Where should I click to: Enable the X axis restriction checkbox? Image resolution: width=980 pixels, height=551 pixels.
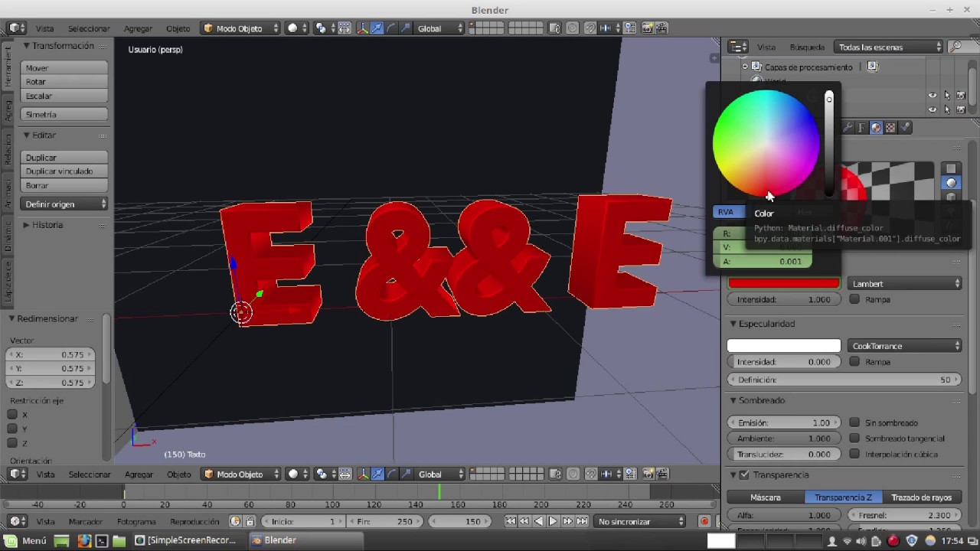12,415
